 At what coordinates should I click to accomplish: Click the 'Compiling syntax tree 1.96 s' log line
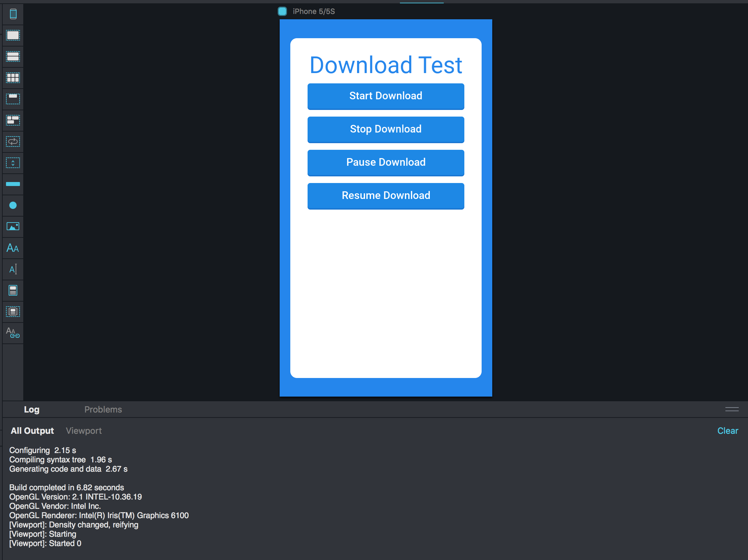tap(60, 460)
